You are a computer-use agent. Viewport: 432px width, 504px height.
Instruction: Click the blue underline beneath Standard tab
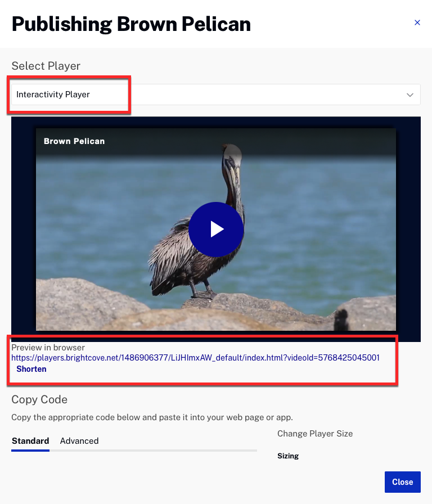[x=30, y=450]
